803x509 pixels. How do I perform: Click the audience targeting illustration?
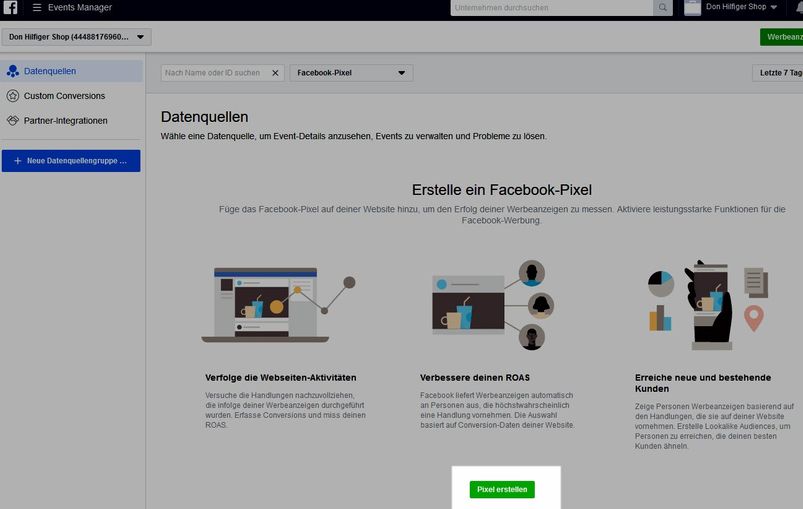click(493, 305)
